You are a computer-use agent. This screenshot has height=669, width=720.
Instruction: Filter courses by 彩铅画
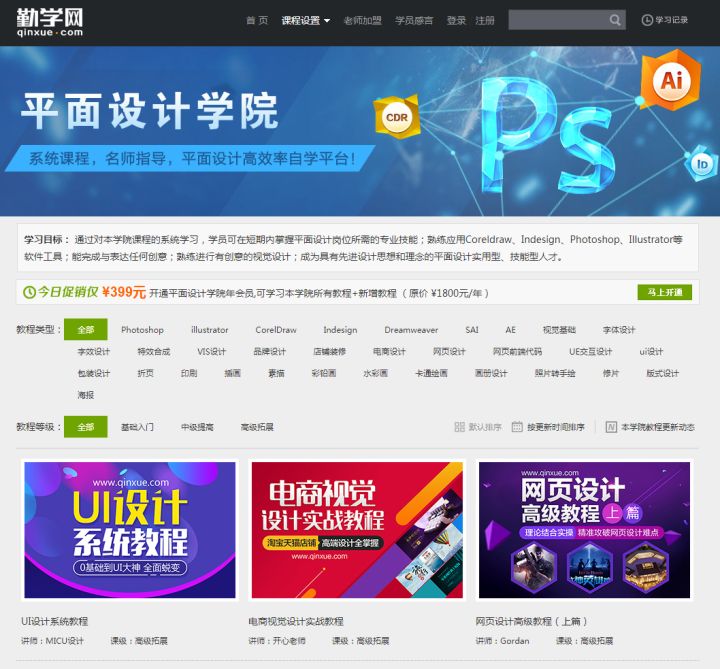pos(324,373)
